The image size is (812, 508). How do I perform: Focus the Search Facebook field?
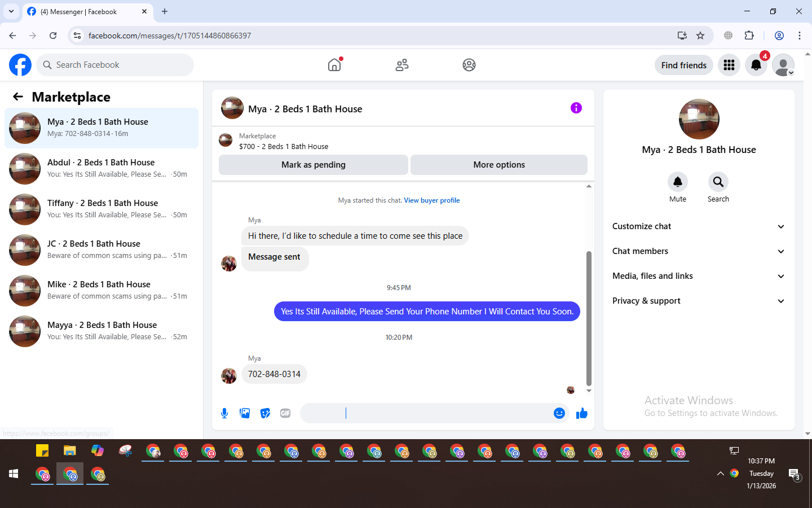tap(115, 65)
